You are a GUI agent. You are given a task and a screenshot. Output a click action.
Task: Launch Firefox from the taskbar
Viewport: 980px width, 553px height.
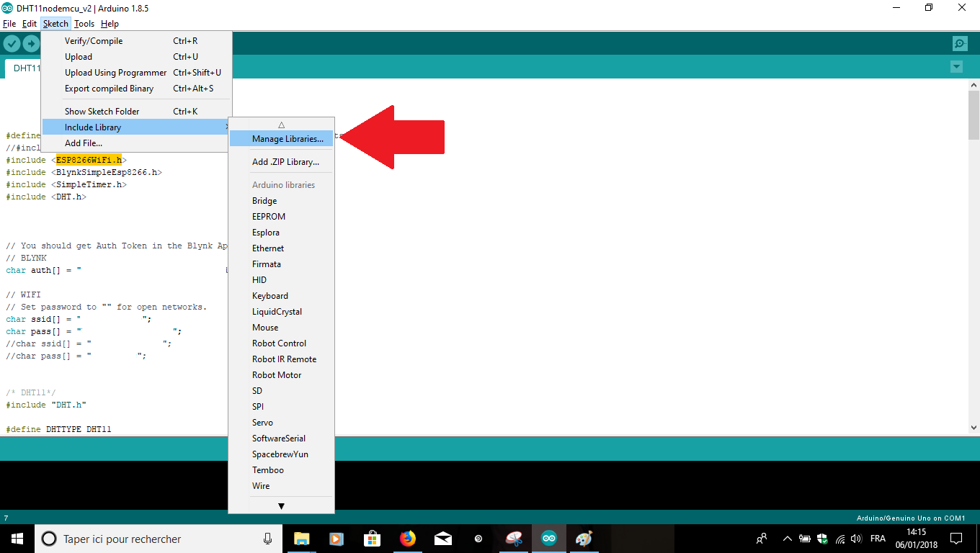[x=408, y=539]
